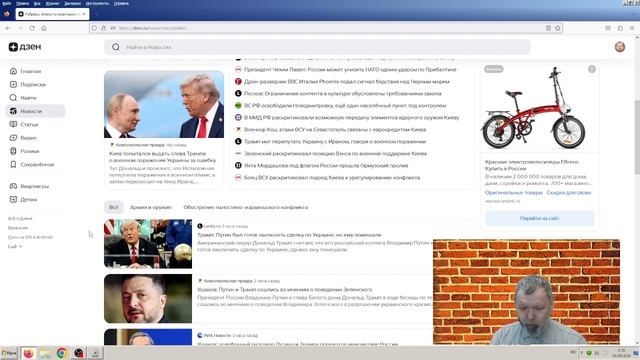
Task: Open headline about дрон-разведчик Phoenix
Action: (x=347, y=82)
